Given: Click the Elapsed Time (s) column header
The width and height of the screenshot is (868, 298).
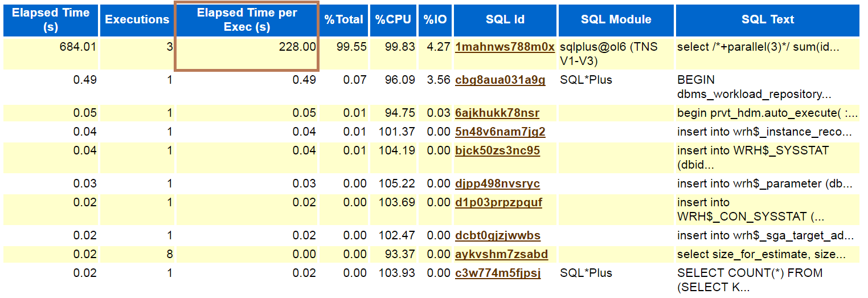Looking at the screenshot, I should point(51,20).
